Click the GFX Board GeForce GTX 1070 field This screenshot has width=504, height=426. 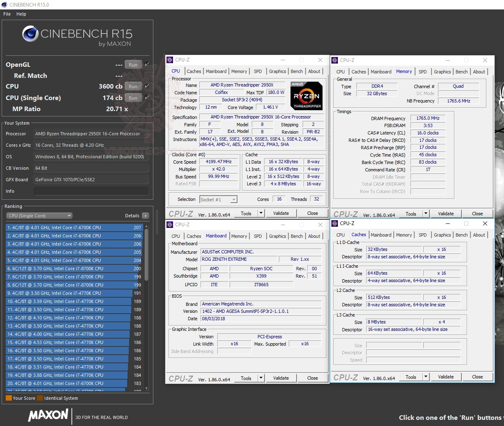pyautogui.click(x=91, y=180)
